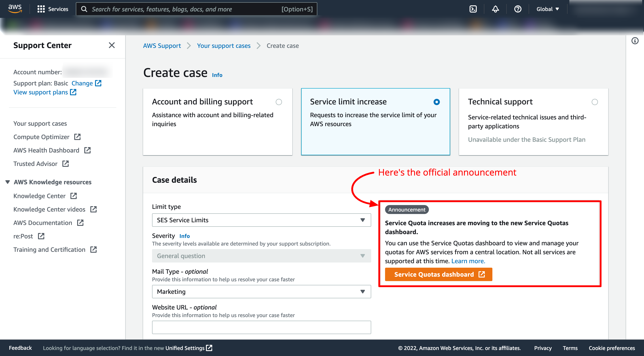Open the Mail Type Marketing dropdown
This screenshot has height=356, width=644.
coord(261,292)
